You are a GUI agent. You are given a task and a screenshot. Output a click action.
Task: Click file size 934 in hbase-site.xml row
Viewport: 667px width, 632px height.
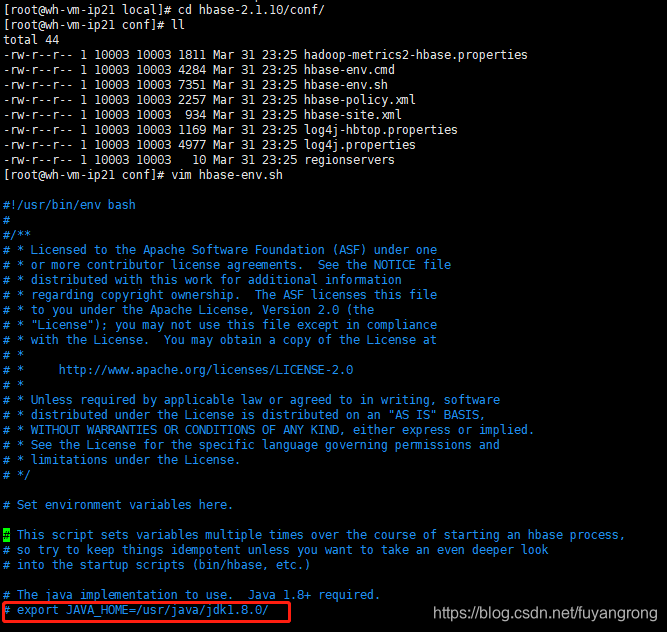click(x=196, y=115)
